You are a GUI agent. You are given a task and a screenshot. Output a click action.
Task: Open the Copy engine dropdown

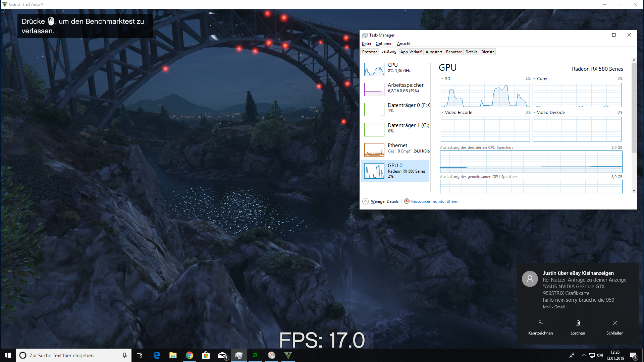tap(534, 79)
